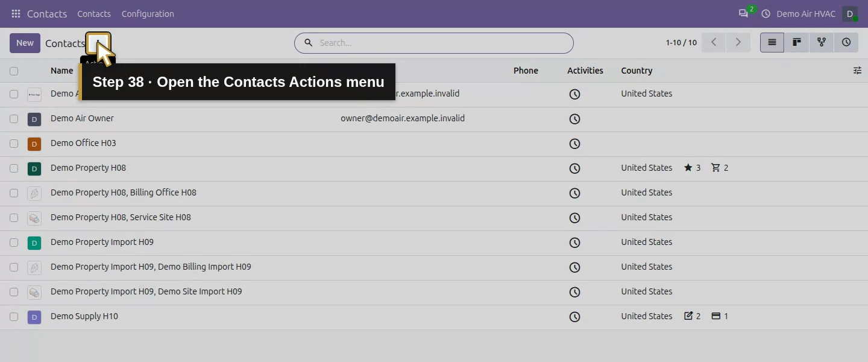The image size is (868, 362).
Task: Open Demo Property H08, Billing Office H08
Action: tap(124, 192)
